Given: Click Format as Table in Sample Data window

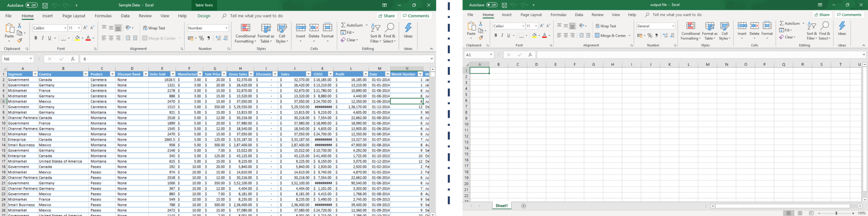Looking at the screenshot, I should 266,33.
